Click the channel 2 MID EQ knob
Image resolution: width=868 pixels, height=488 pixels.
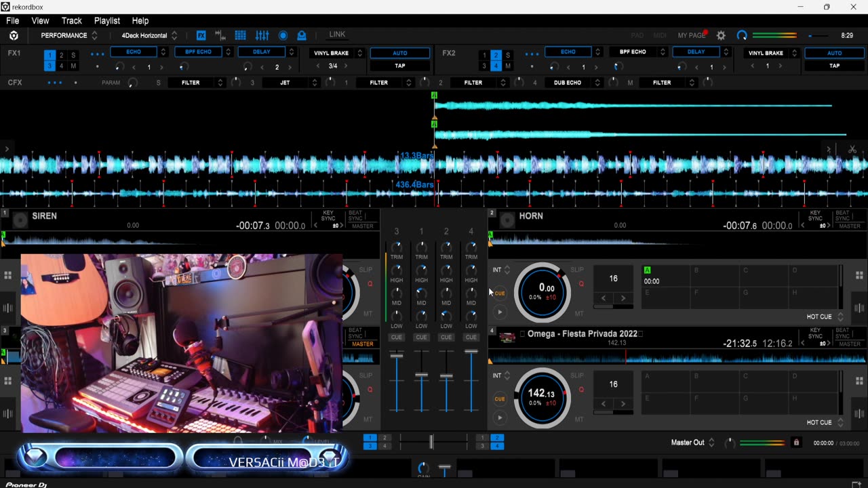point(446,293)
